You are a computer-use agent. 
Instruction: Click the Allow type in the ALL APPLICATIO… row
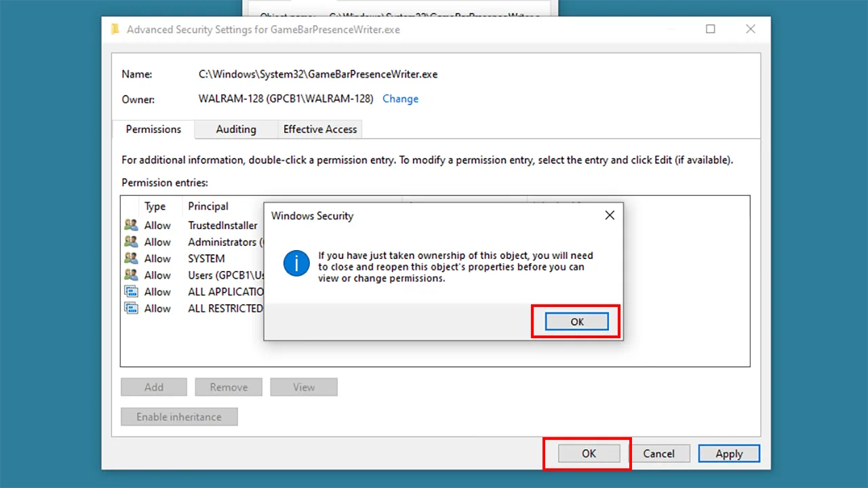[157, 291]
